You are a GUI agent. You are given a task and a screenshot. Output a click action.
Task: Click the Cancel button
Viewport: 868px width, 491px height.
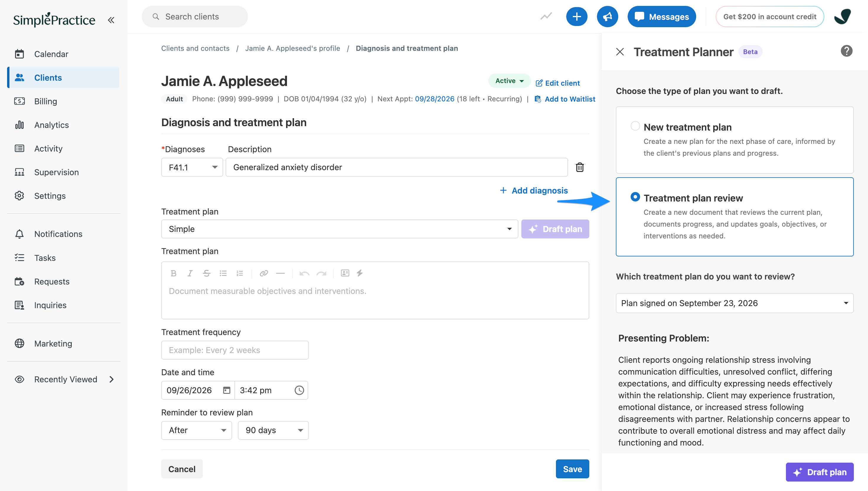[182, 469]
